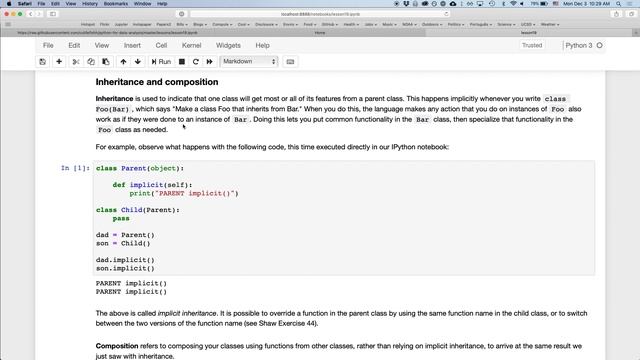This screenshot has height=360, width=640.
Task: Insert a cell below with the plus icon
Action: (59, 62)
